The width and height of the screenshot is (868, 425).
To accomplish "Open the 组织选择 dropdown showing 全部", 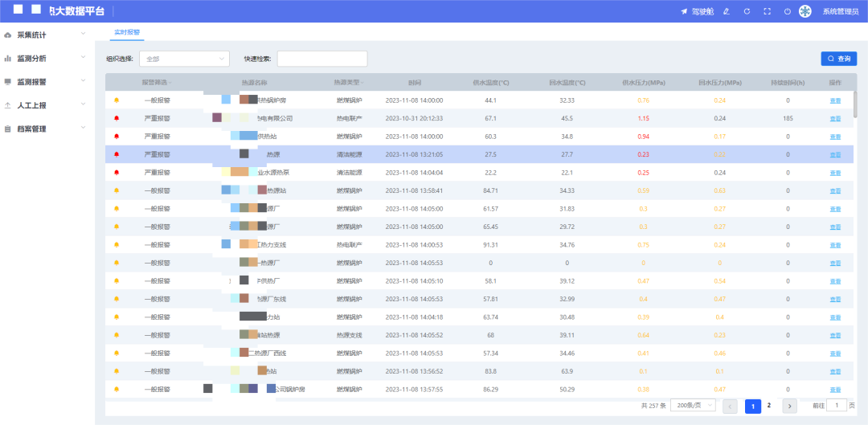I will (184, 59).
